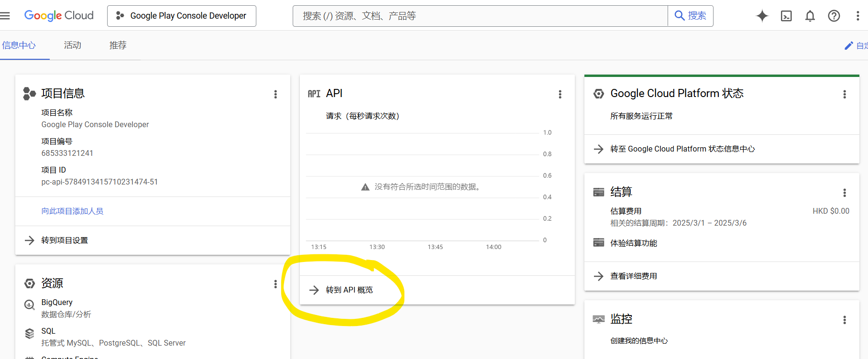The height and width of the screenshot is (359, 868).
Task: Click the blue 搜索 search button
Action: tap(690, 16)
